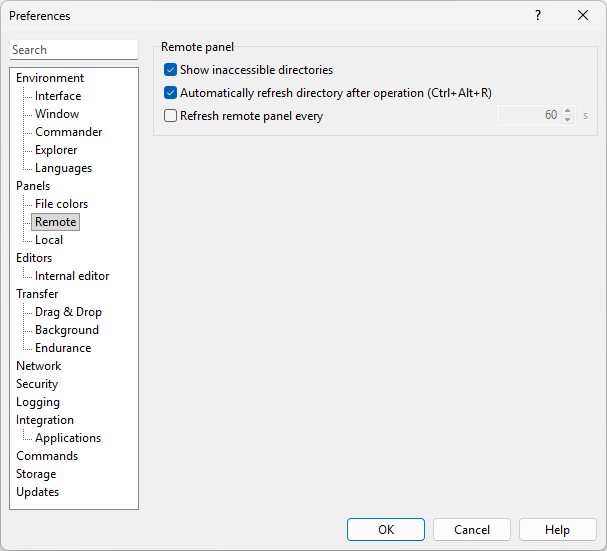This screenshot has width=607, height=551.
Task: Uncheck Show inaccessible directories
Action: pos(170,70)
